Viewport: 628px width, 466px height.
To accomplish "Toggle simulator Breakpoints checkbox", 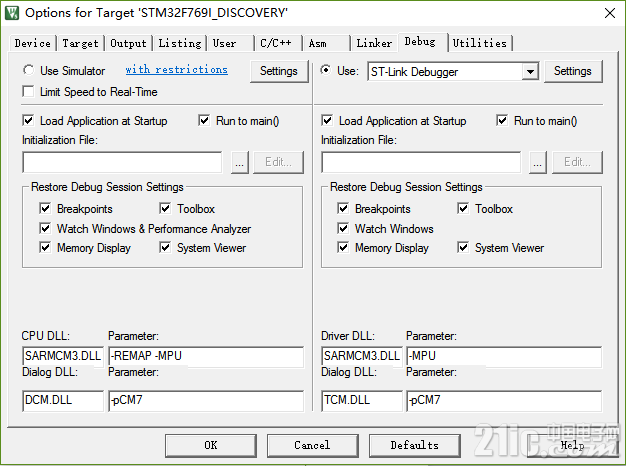I will point(45,209).
